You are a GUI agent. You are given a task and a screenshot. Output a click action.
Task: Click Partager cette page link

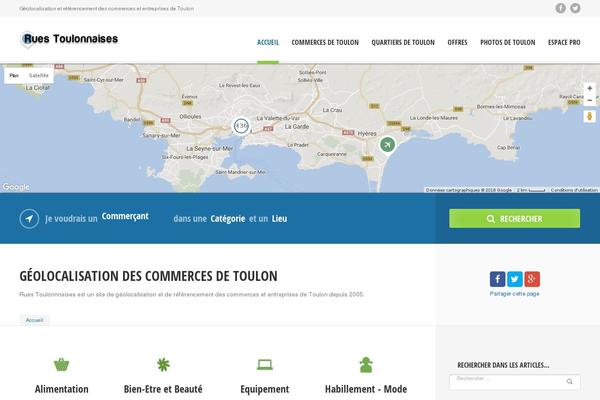515,294
